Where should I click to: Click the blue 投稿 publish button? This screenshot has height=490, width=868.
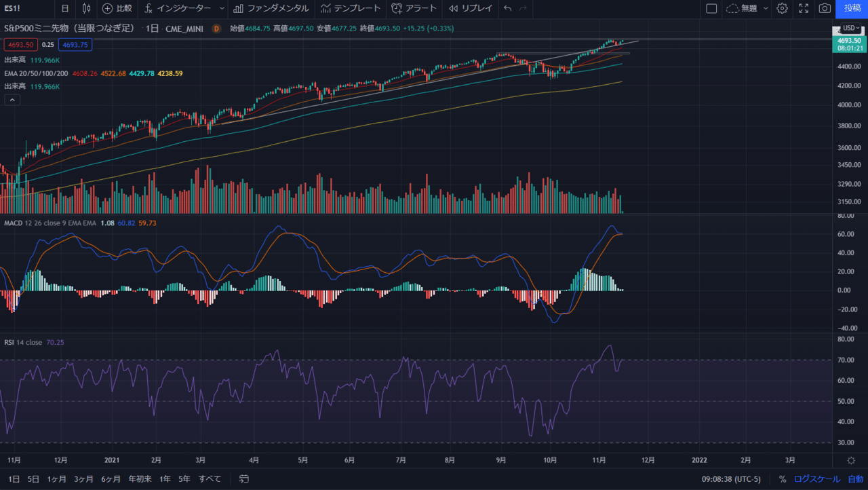point(852,8)
